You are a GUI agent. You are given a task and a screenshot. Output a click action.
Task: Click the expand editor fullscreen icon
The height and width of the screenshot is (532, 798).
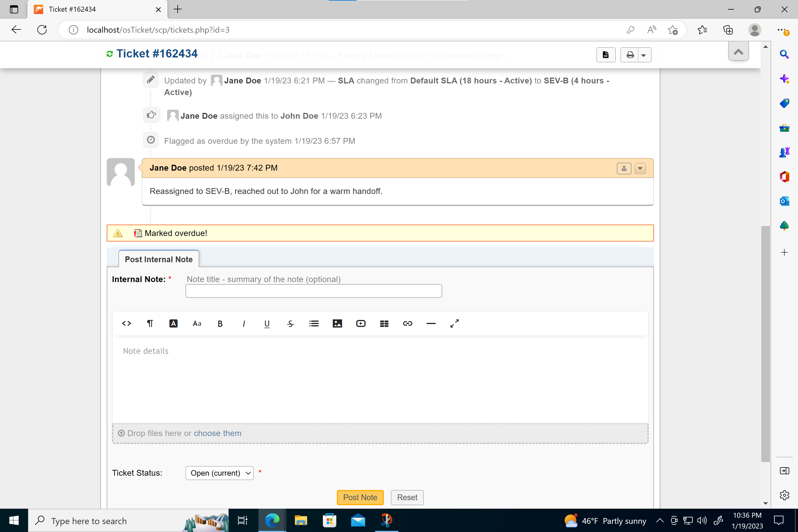tap(454, 322)
